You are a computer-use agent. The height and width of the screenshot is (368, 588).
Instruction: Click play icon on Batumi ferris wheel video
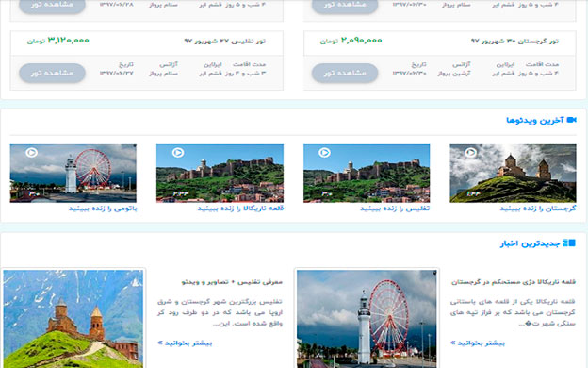(31, 153)
